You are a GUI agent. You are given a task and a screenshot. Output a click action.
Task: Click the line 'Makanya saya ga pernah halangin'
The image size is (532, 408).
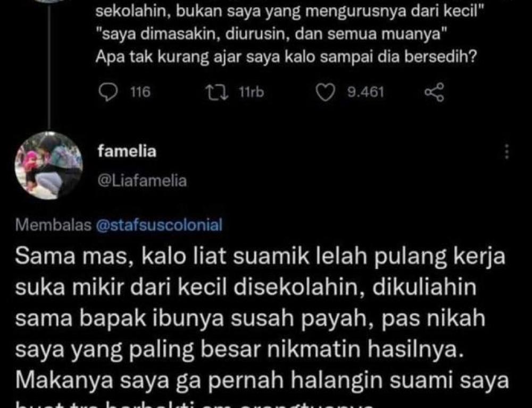[x=262, y=381]
